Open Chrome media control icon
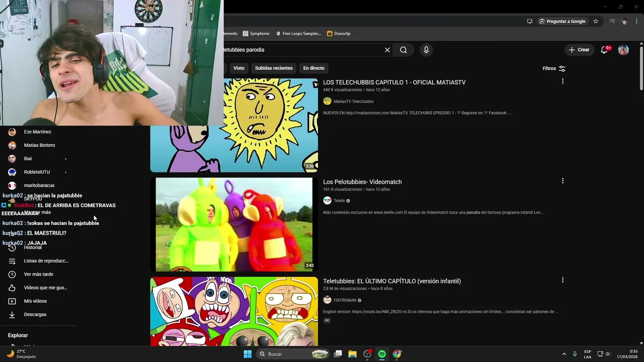The width and height of the screenshot is (644, 362). point(612,21)
